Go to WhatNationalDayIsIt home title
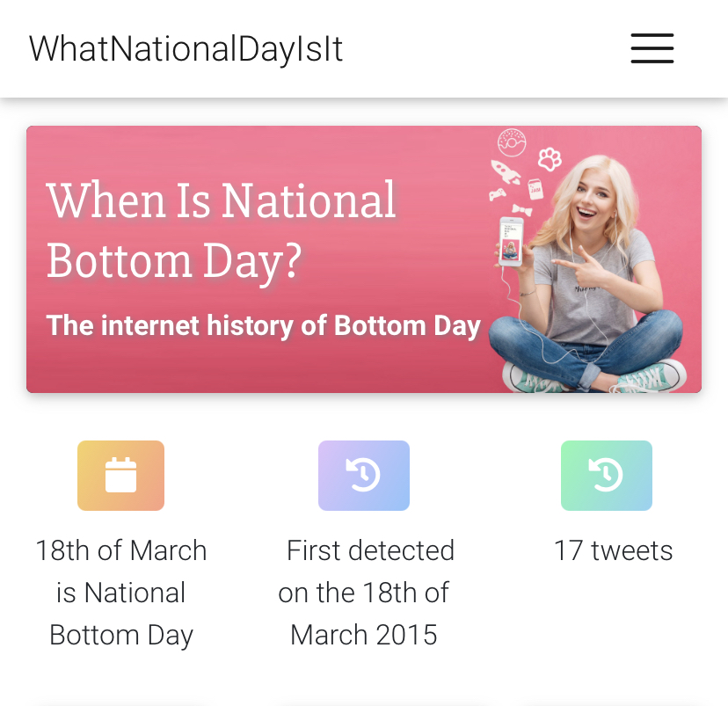Screen dimensions: 728x706 (186, 48)
